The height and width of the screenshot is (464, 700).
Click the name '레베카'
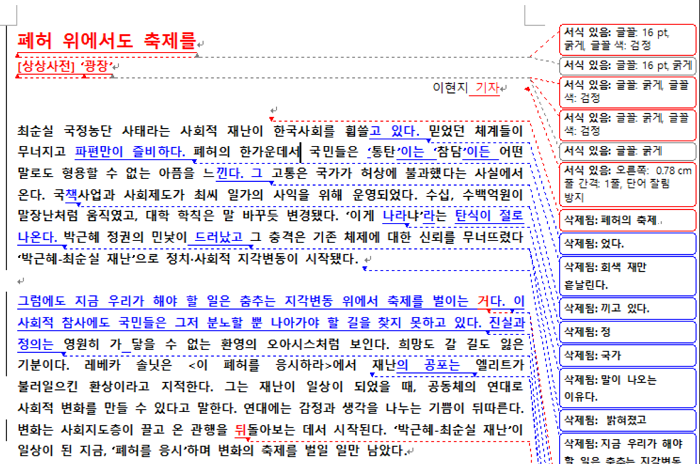102,365
